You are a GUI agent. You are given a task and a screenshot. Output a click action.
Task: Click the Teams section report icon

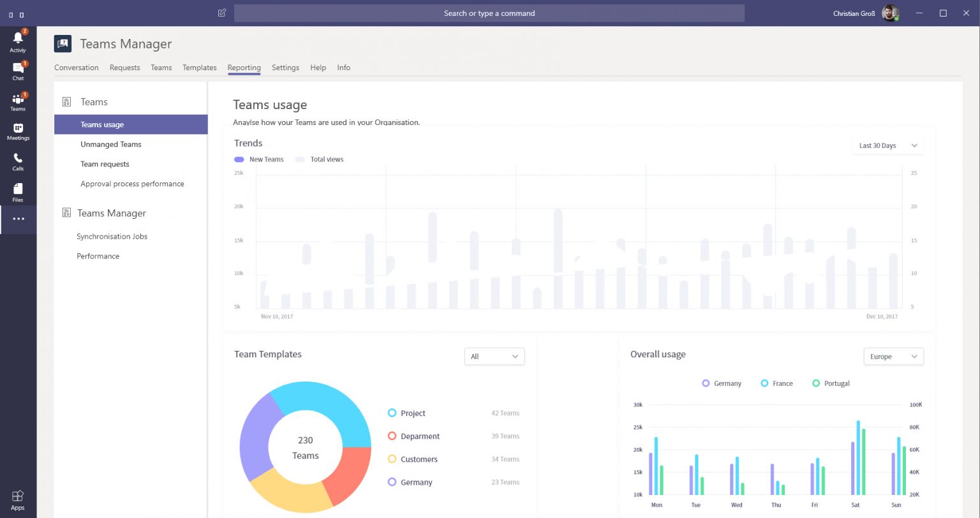(x=66, y=101)
